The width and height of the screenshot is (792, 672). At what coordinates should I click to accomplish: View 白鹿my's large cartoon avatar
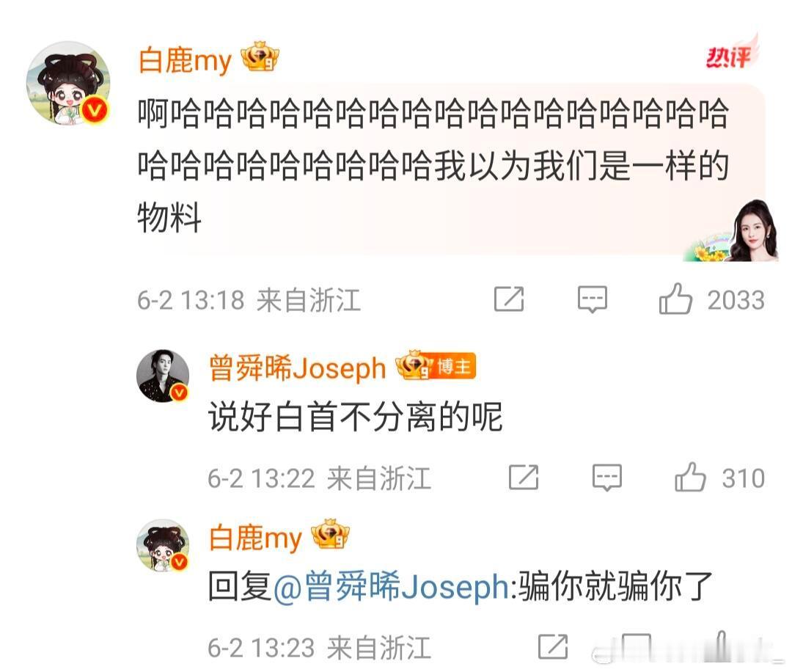click(68, 83)
